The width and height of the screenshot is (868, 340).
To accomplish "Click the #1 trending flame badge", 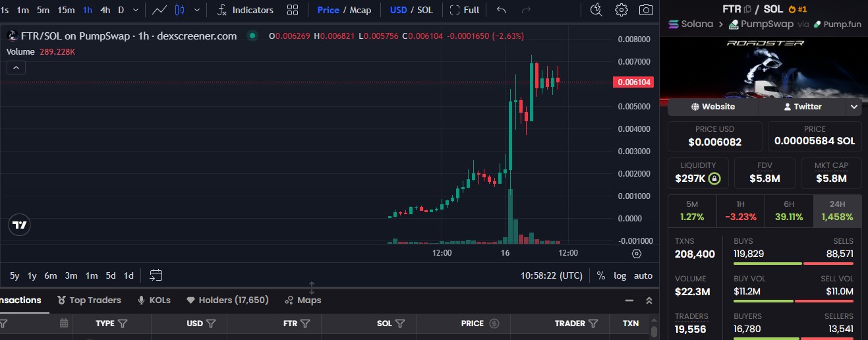I will click(x=797, y=9).
